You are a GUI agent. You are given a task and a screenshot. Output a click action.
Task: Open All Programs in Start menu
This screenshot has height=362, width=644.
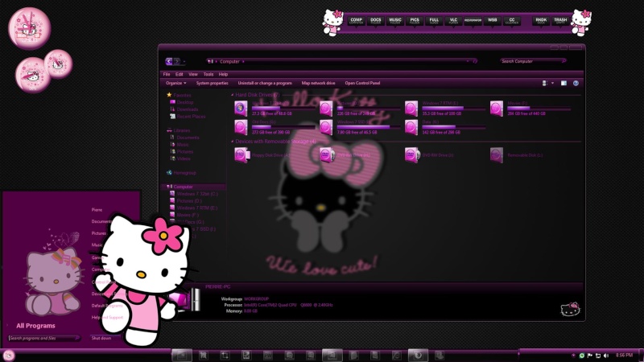(35, 326)
